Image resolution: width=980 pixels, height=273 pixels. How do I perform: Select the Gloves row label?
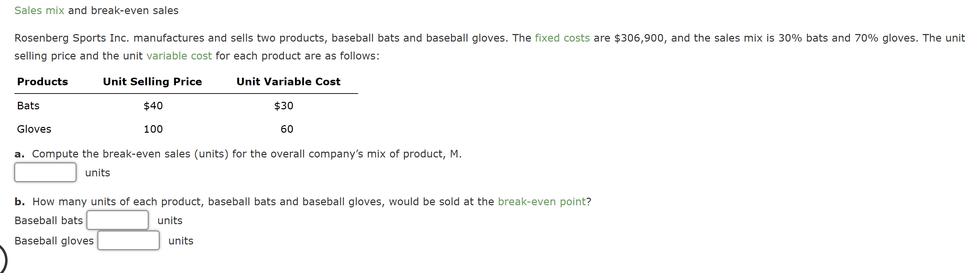click(x=34, y=129)
